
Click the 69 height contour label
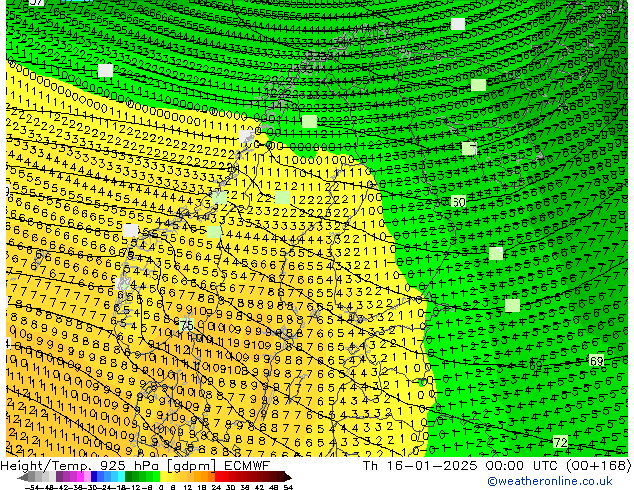(x=596, y=361)
